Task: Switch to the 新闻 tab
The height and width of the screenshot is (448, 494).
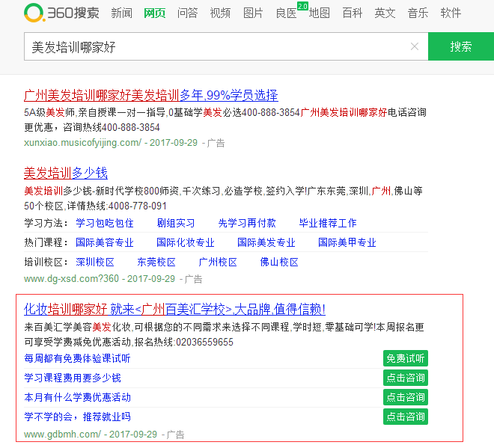Action: tap(121, 13)
